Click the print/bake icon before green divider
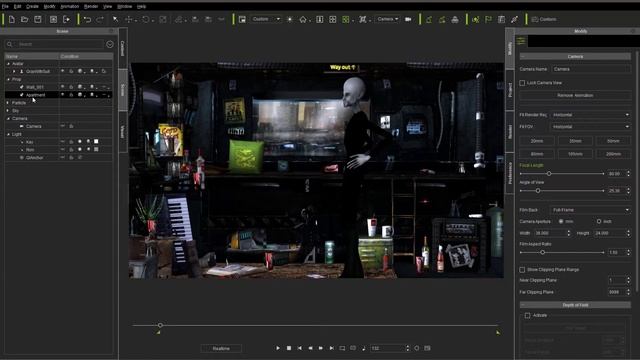The image size is (640, 360). 455,19
